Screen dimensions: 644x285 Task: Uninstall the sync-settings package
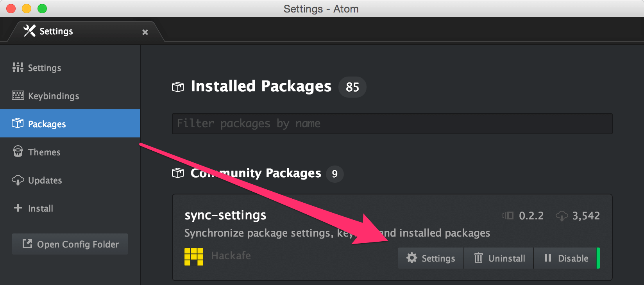tap(499, 258)
